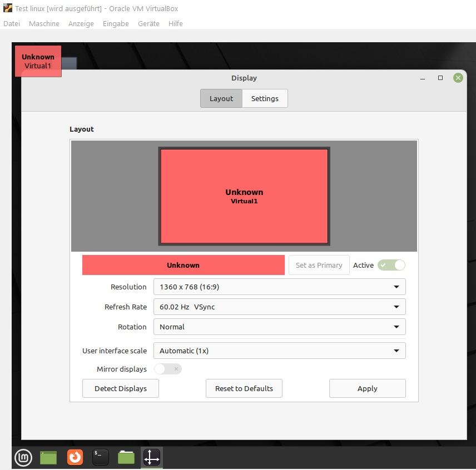Open the Resolution dropdown
The width and height of the screenshot is (476, 470).
[x=279, y=287]
